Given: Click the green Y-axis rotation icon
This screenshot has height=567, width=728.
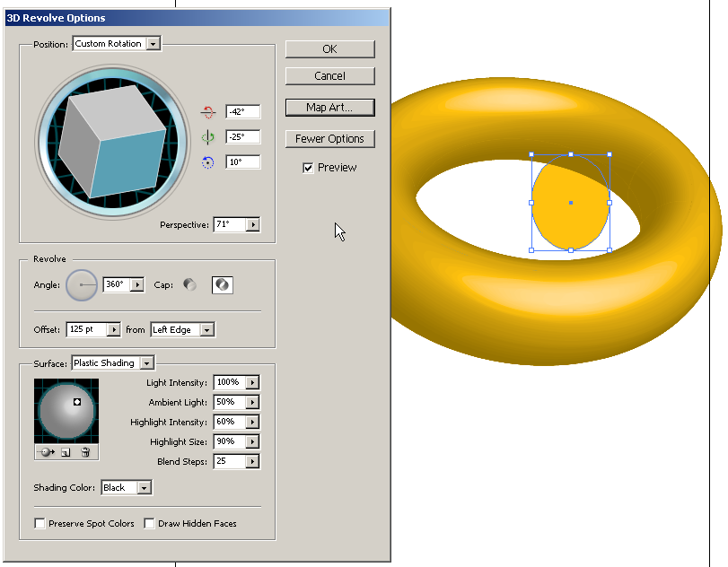Looking at the screenshot, I should [207, 137].
